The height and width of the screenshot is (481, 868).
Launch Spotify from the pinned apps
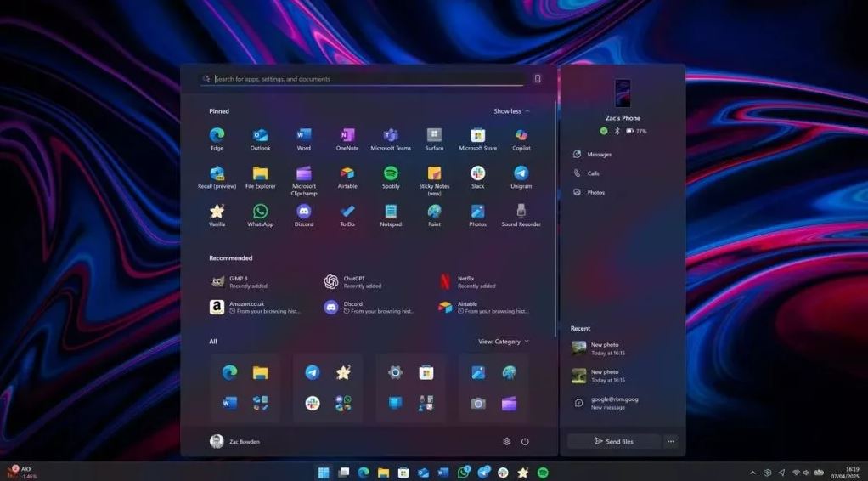[391, 174]
